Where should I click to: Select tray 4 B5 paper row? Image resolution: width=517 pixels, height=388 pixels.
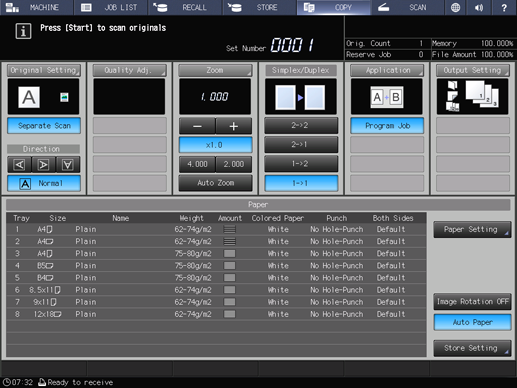pos(216,266)
